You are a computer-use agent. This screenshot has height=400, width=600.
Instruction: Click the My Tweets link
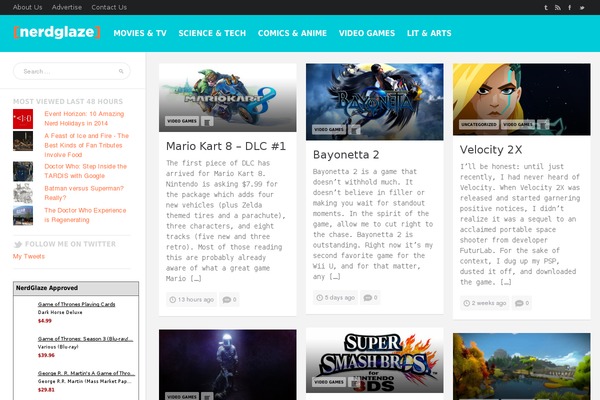[x=29, y=256]
